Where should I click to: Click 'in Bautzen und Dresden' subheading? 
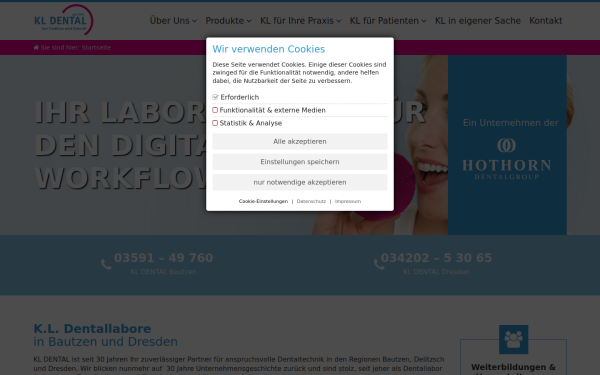pos(106,342)
